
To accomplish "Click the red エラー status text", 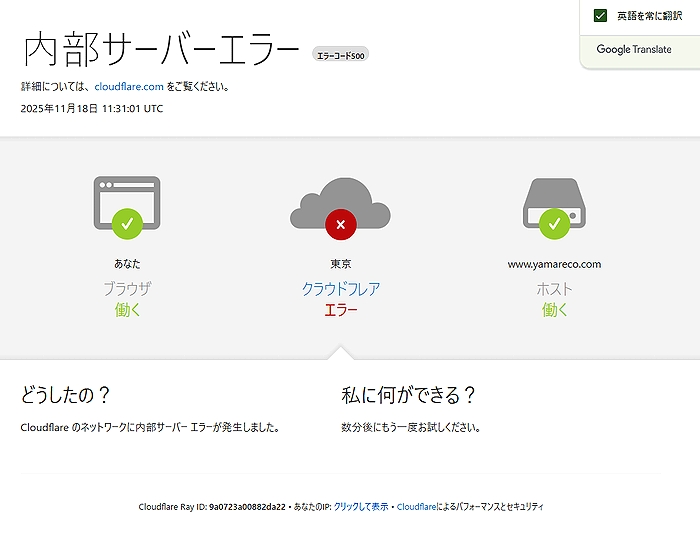I will click(x=340, y=310).
